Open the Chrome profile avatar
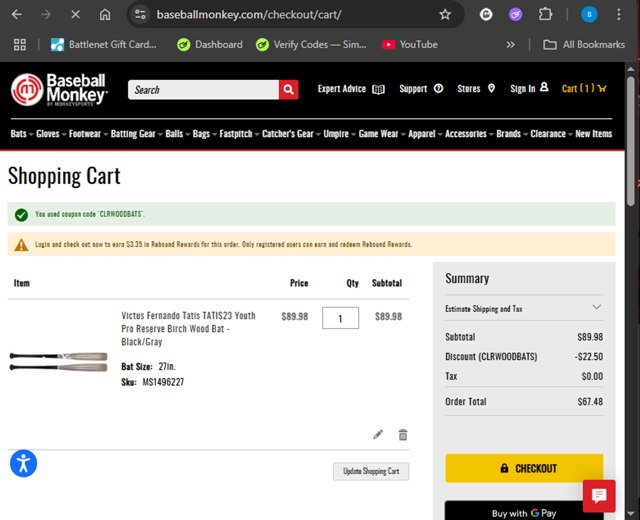Viewport: 640px width, 520px height. tap(589, 15)
